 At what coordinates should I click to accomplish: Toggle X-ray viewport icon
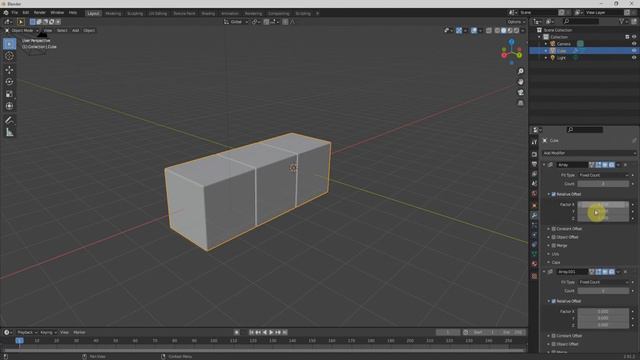coord(489,30)
